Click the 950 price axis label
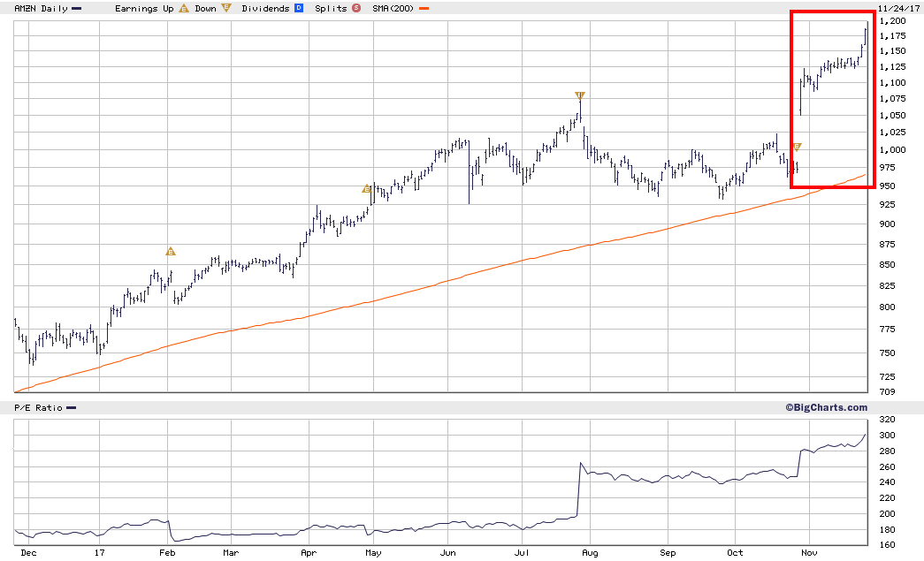The height and width of the screenshot is (561, 924). point(888,186)
